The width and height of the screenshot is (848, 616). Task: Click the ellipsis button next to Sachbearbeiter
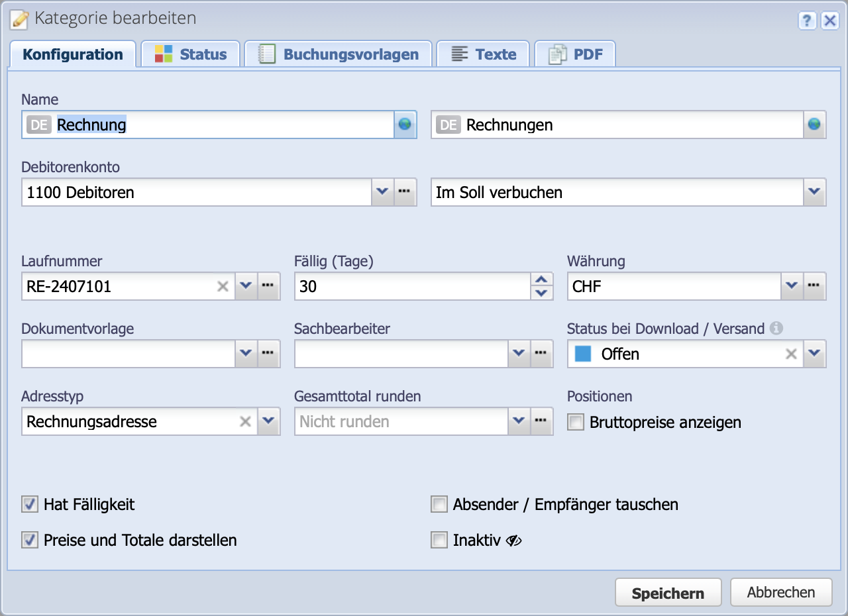(541, 354)
